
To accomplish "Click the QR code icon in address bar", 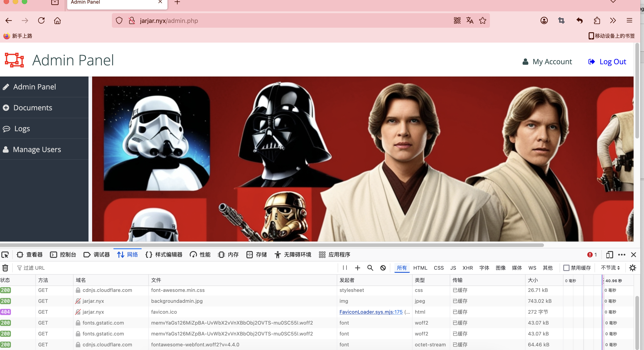I will coord(457,20).
